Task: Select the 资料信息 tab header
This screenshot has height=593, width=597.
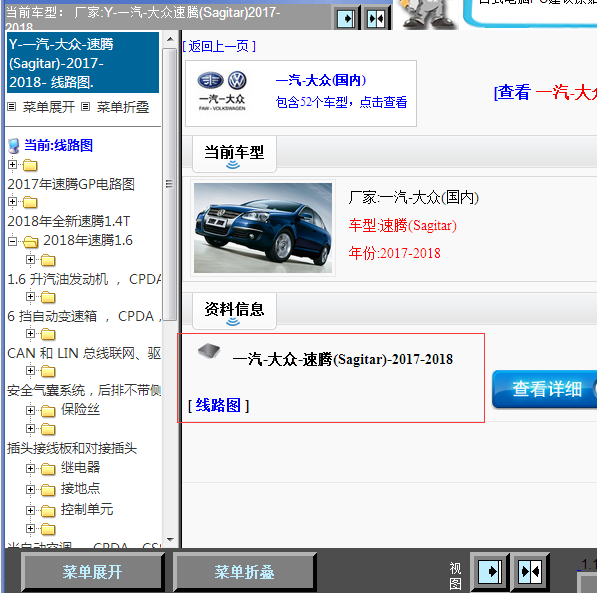Action: pos(234,310)
